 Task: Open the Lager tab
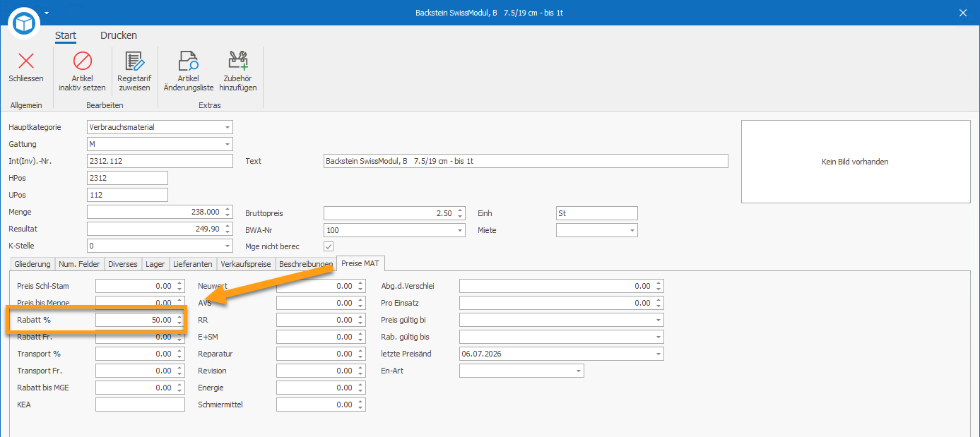click(155, 264)
